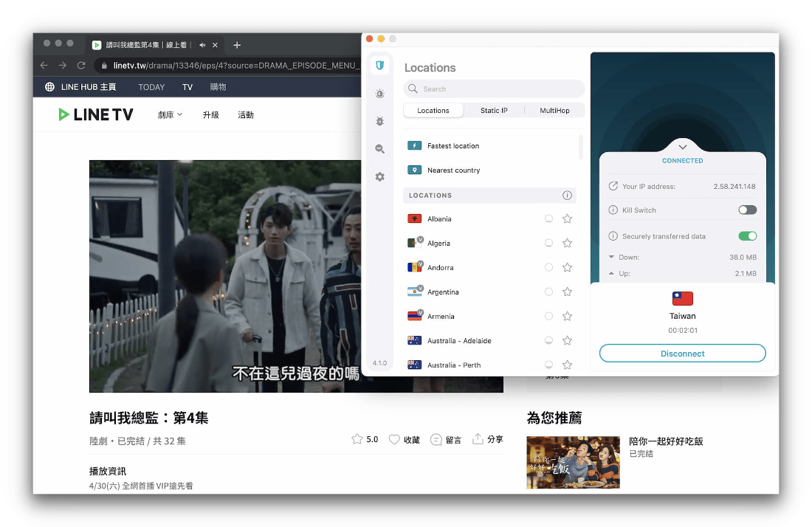Toggle Securely transferred data switch off
The height and width of the screenshot is (527, 812).
click(x=747, y=236)
